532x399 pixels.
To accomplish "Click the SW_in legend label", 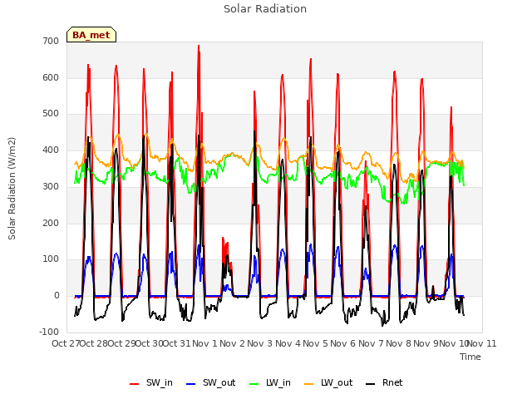I will 159,382.
